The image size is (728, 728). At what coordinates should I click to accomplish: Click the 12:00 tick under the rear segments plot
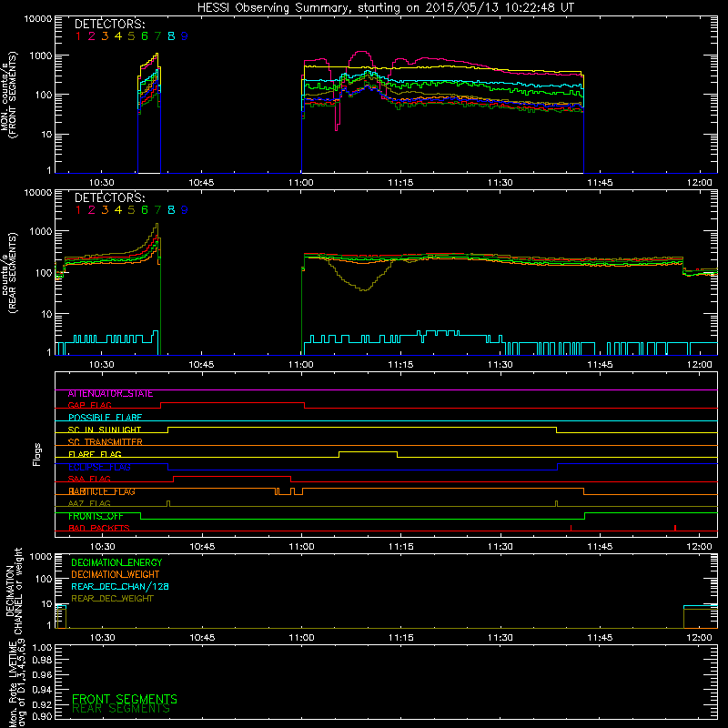699,365
